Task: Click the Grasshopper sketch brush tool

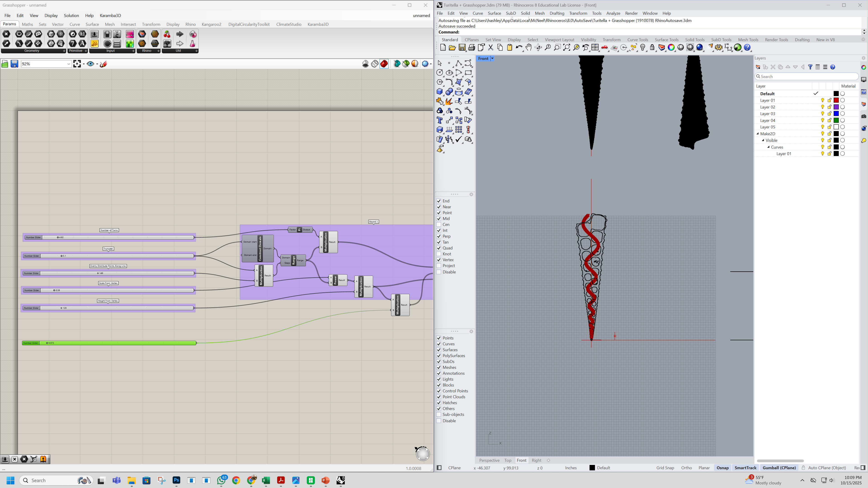Action: (x=103, y=64)
